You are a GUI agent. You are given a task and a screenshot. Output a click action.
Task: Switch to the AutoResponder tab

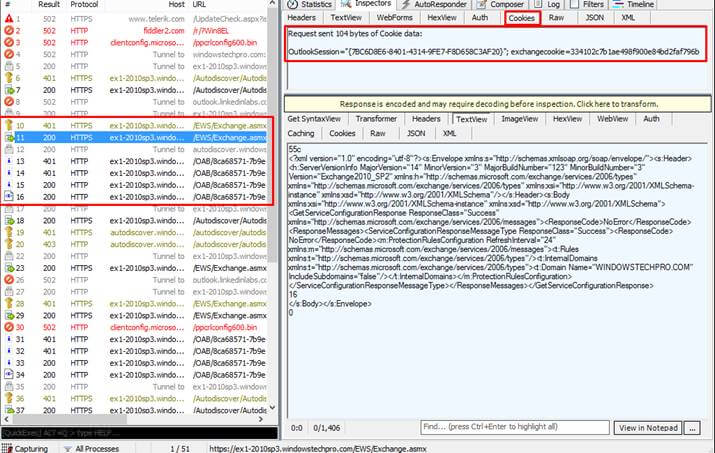435,4
